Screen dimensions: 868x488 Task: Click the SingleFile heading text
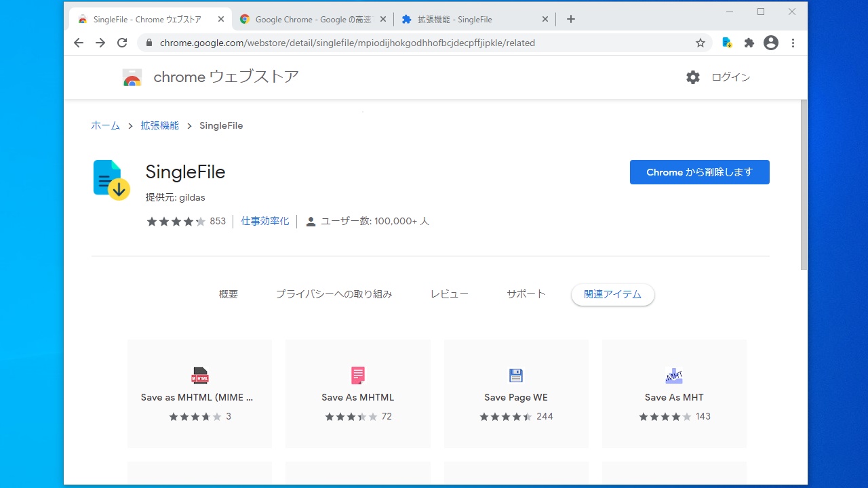click(185, 172)
